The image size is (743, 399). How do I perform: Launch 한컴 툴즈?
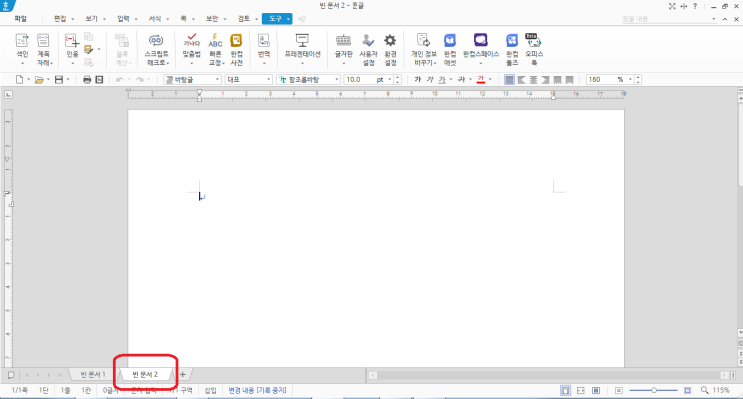512,49
